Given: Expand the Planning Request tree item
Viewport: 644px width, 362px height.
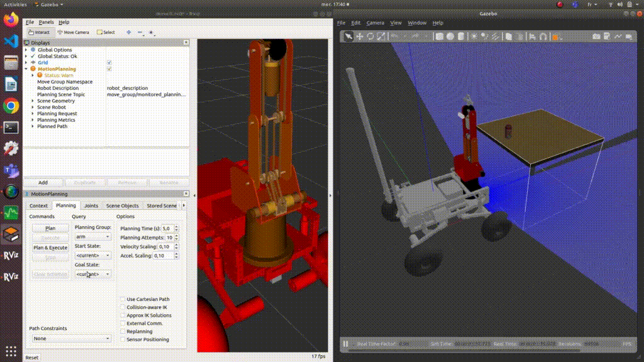Looking at the screenshot, I should (33, 114).
